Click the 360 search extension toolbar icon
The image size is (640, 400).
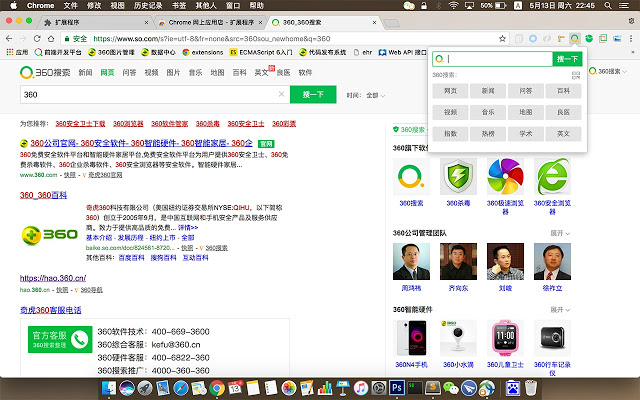[575, 38]
